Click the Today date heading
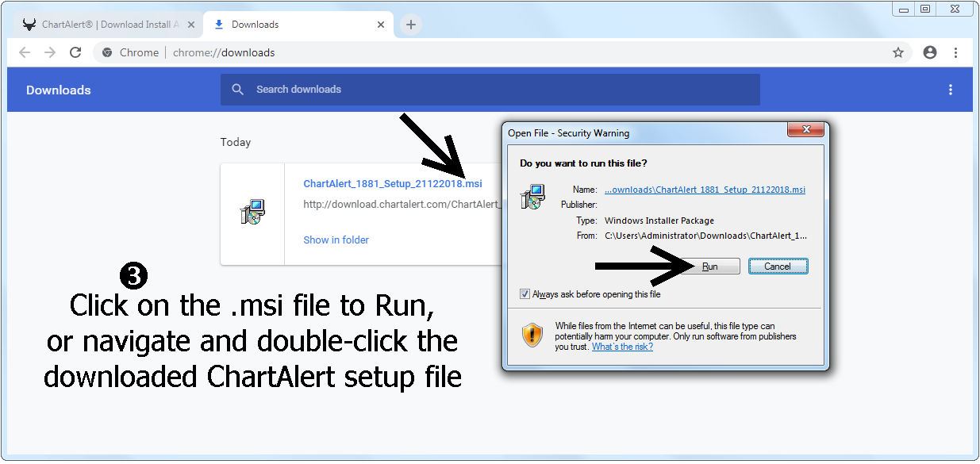This screenshot has width=980, height=464. point(236,142)
